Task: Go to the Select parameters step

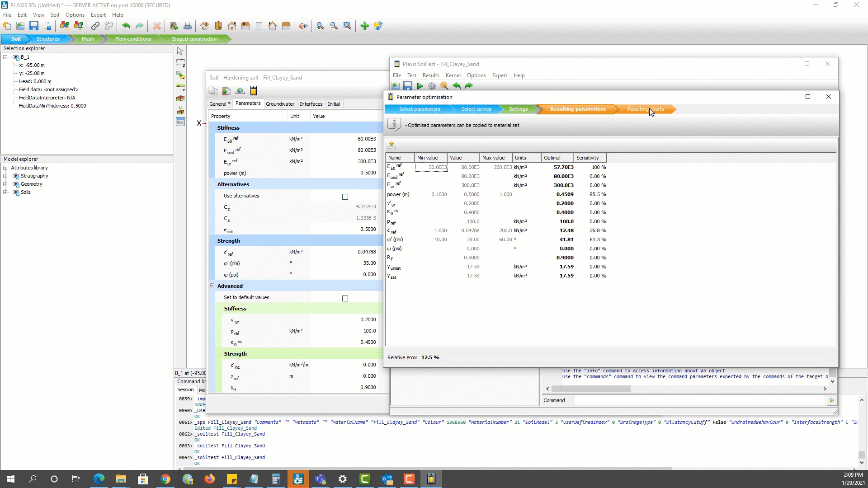Action: click(419, 109)
